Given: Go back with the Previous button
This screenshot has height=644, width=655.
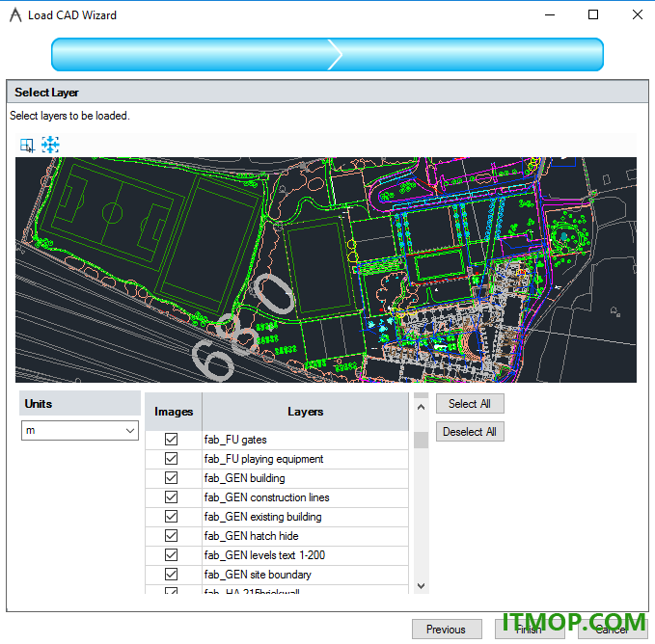Looking at the screenshot, I should click(x=447, y=629).
